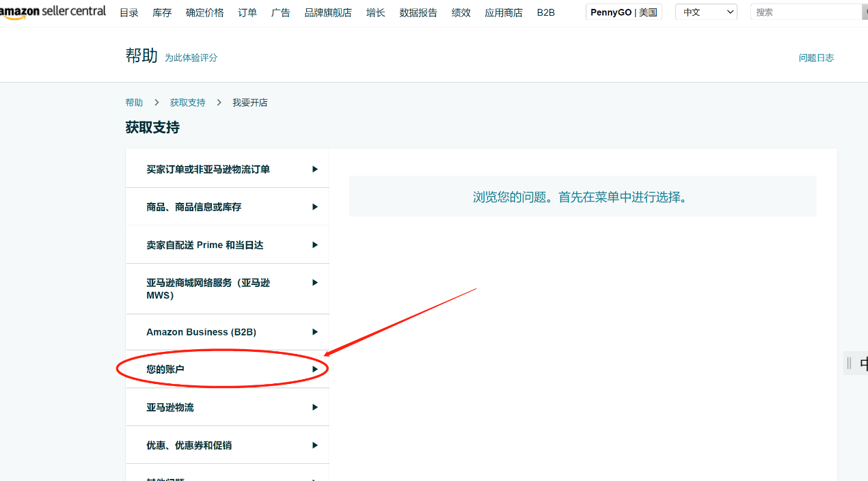Open the 确定价格 navigation menu
The image size is (868, 481).
205,12
